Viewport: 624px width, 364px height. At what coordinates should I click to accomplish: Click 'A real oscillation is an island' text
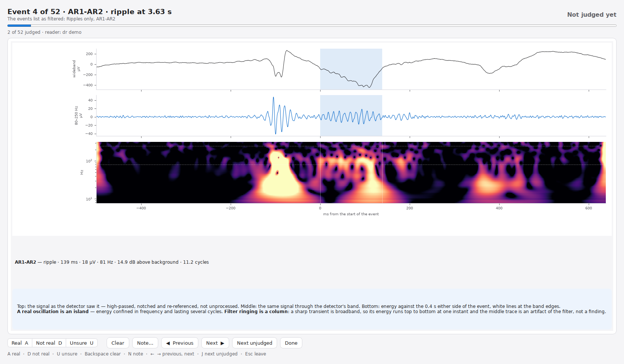(53, 312)
